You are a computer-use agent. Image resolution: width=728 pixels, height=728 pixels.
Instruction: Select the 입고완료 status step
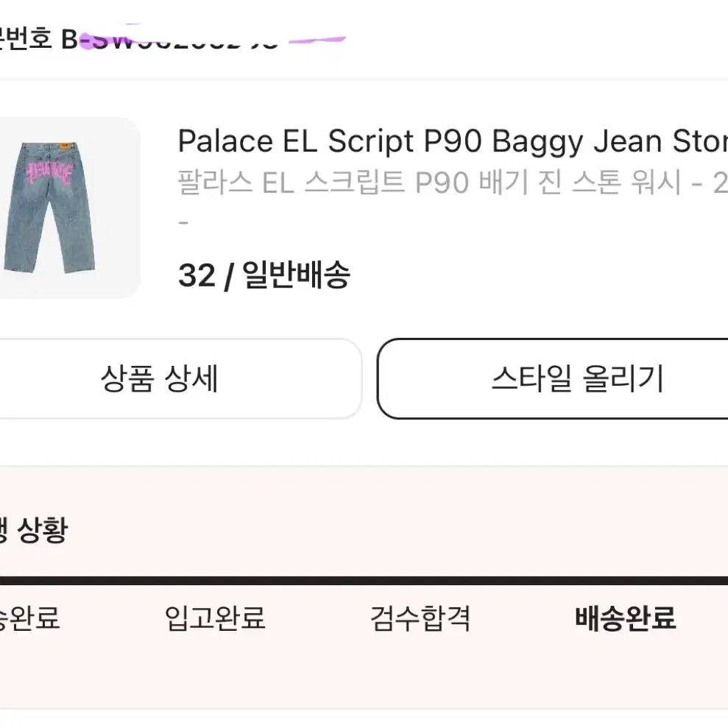tap(215, 618)
